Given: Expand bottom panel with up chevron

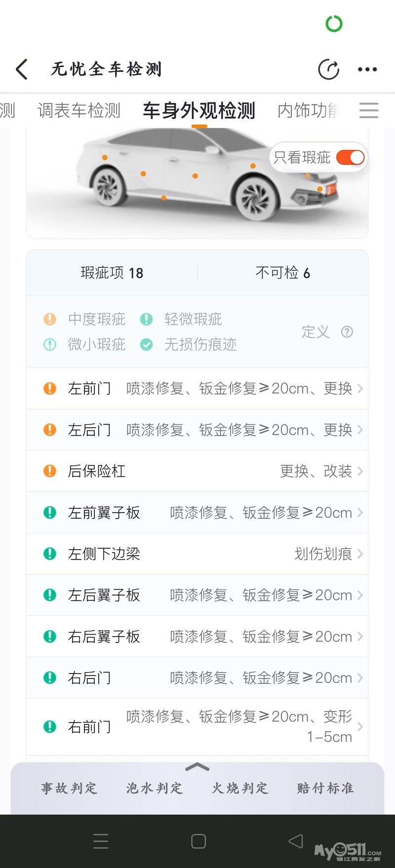Looking at the screenshot, I should click(x=197, y=767).
